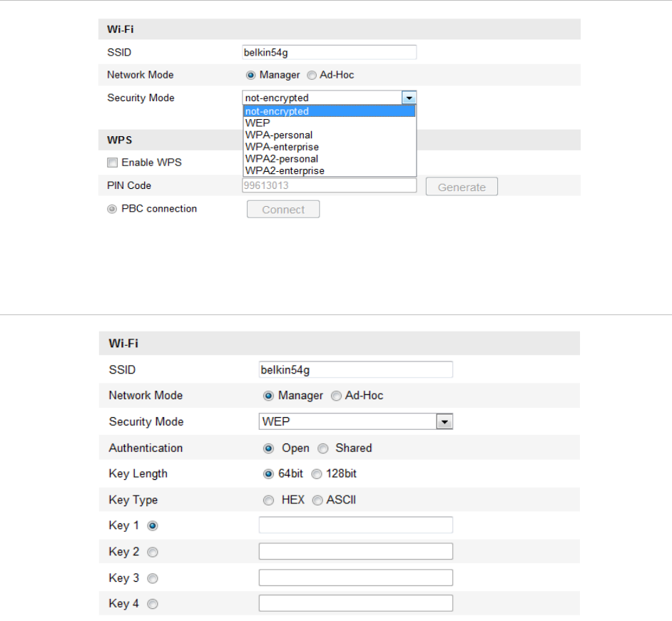
Task: Enable the WPS checkbox
Action: 112,163
